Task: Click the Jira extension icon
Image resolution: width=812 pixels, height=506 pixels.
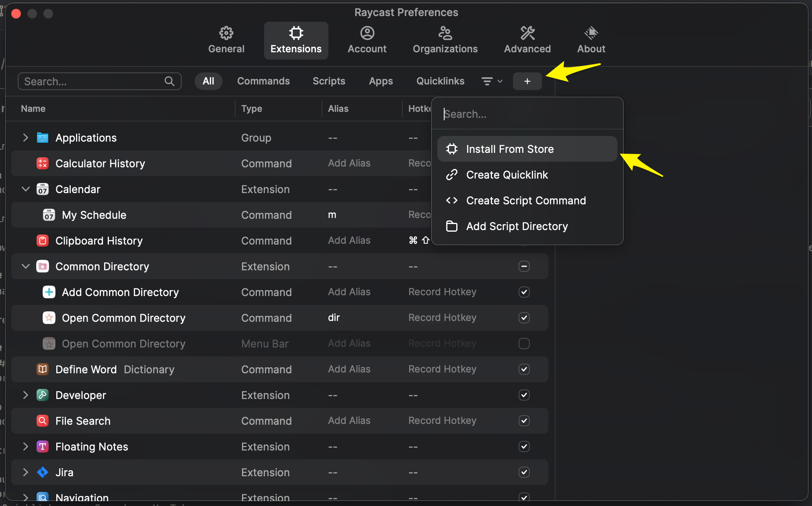Action: pos(43,472)
